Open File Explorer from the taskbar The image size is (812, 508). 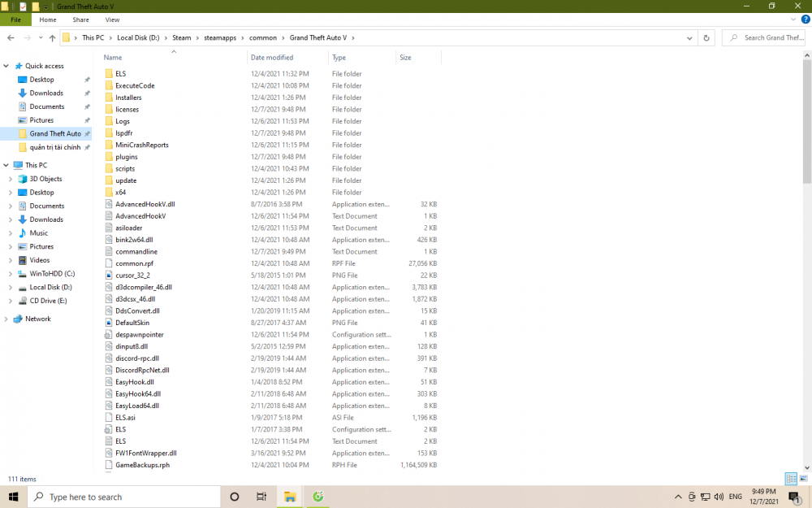(x=289, y=497)
